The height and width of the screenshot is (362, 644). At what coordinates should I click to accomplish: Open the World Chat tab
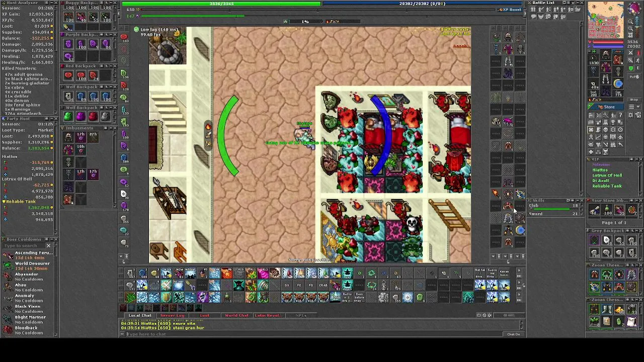pos(236,316)
